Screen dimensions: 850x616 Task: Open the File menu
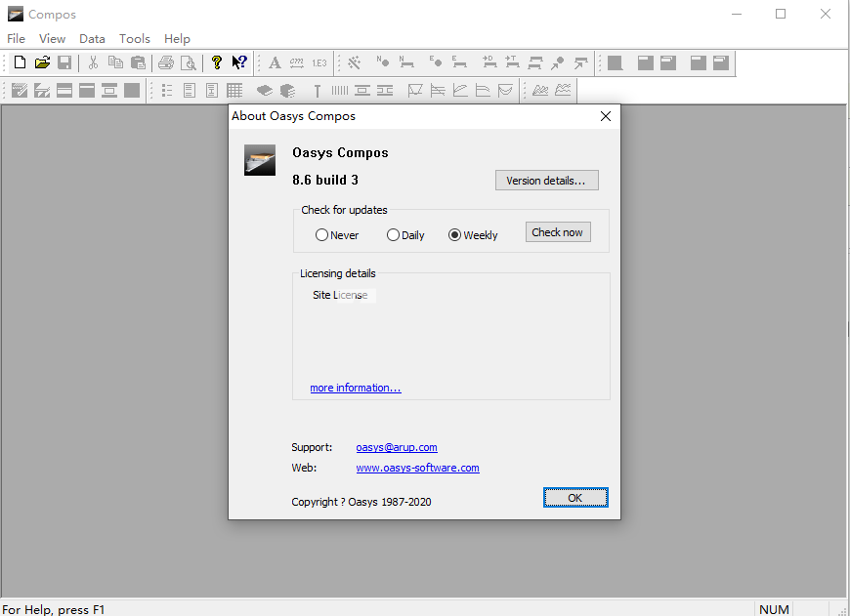coord(16,39)
